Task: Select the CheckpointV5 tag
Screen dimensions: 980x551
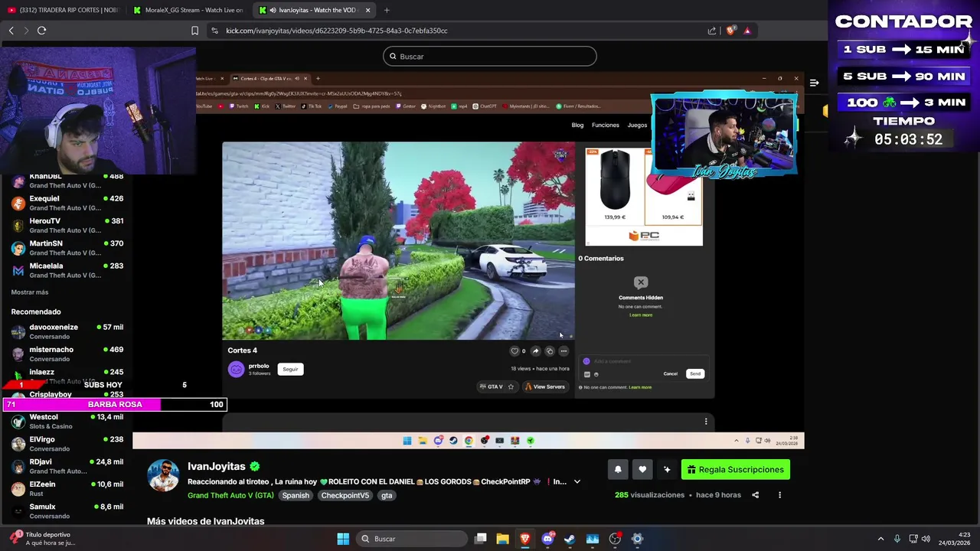Action: (x=345, y=495)
